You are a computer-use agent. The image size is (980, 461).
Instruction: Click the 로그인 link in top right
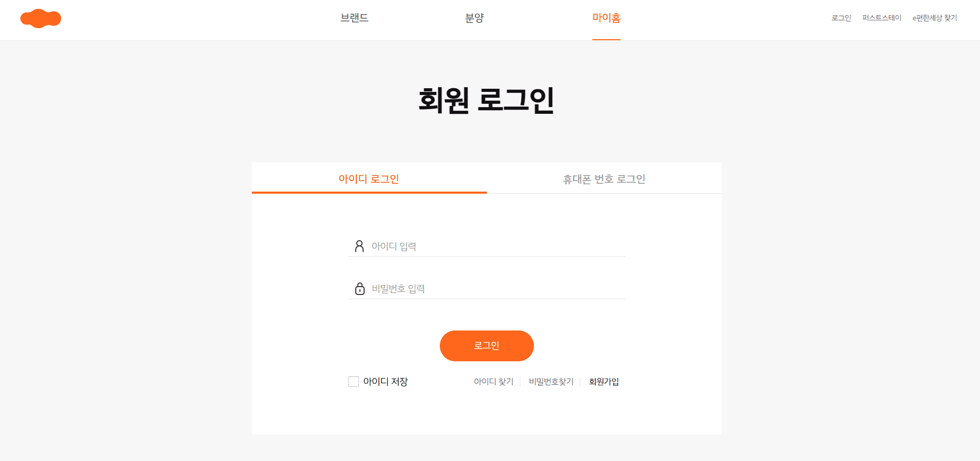pos(841,17)
